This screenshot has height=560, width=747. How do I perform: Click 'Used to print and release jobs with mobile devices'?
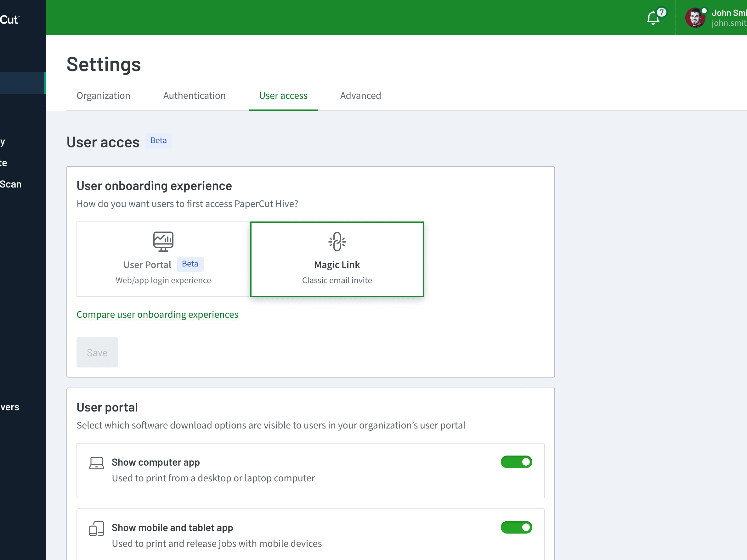tap(217, 543)
